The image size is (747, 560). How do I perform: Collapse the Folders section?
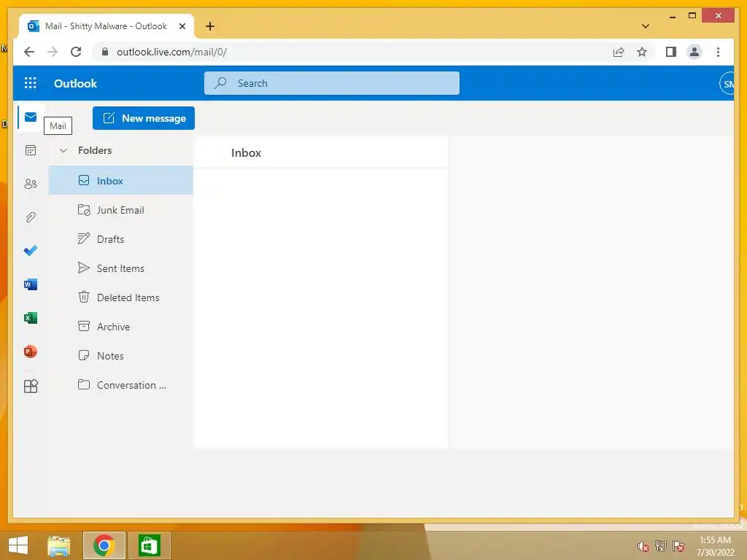click(63, 150)
